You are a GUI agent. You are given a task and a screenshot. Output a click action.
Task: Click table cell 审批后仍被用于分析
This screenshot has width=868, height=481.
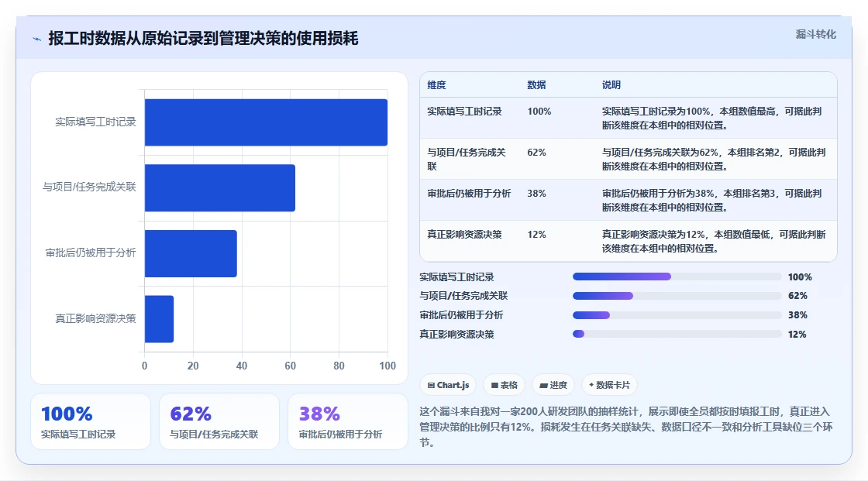(x=469, y=193)
